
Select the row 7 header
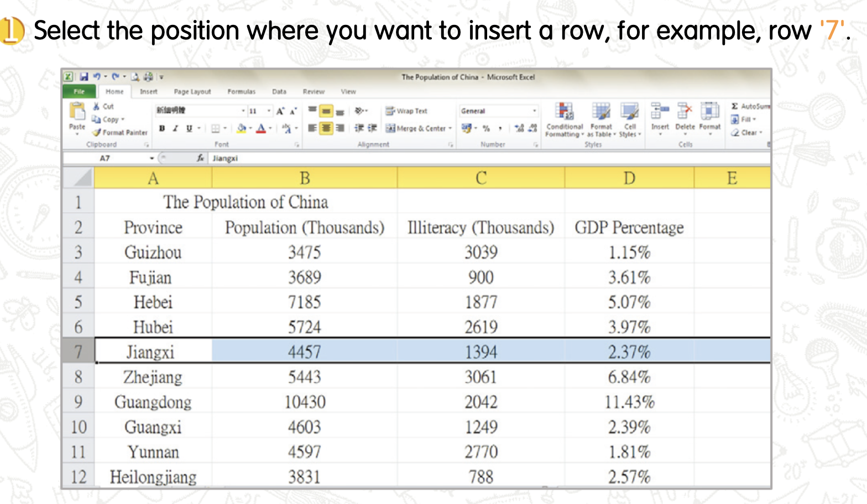pos(78,351)
